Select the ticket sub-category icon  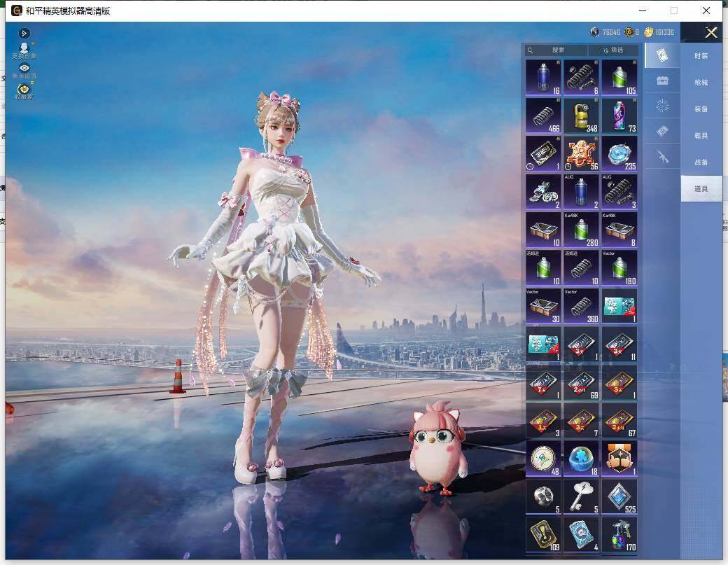(662, 131)
